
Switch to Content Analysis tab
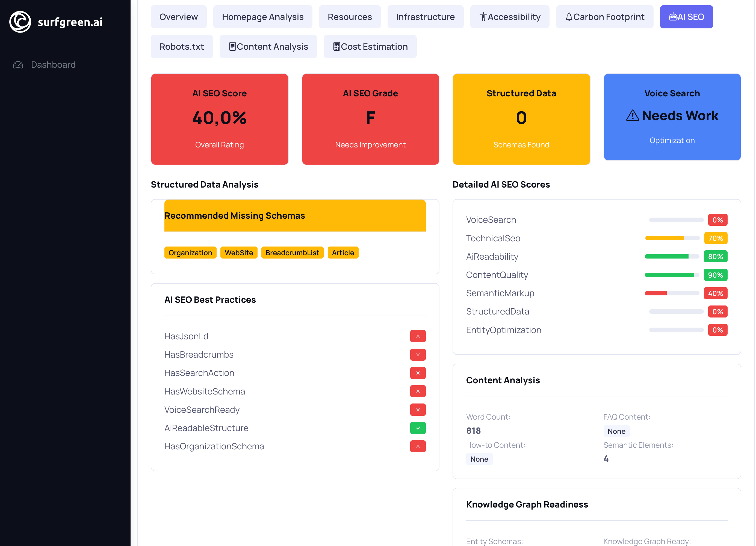268,47
